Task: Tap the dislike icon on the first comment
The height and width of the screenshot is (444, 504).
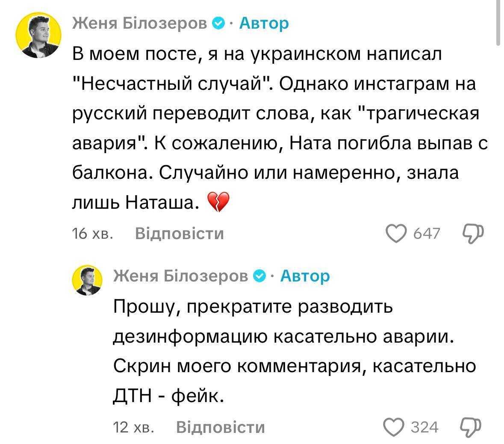Action: (473, 234)
